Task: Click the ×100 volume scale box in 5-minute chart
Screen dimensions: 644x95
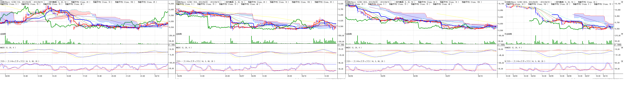Action: coord(172,45)
